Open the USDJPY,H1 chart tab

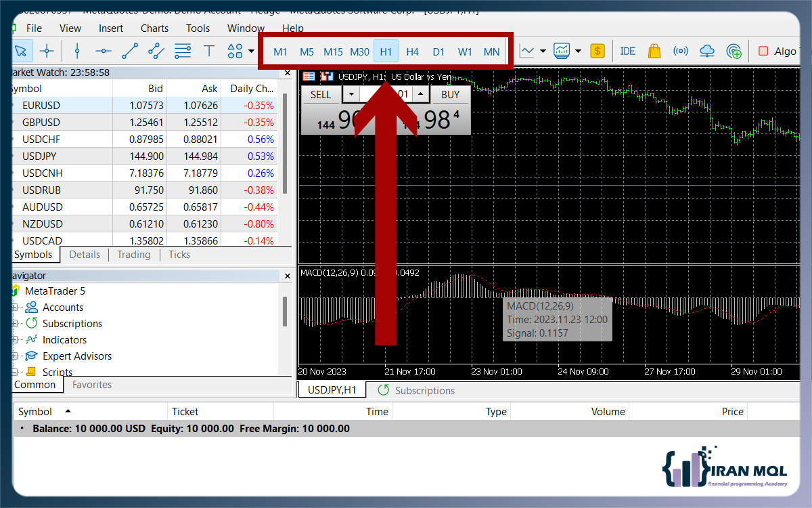pyautogui.click(x=332, y=390)
